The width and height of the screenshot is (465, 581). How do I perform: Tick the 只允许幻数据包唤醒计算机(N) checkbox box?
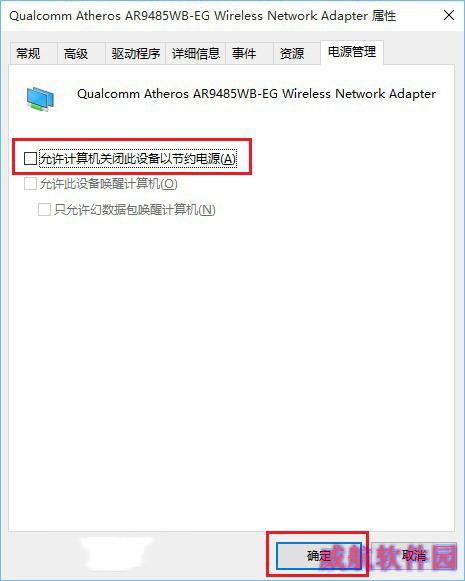pyautogui.click(x=44, y=209)
